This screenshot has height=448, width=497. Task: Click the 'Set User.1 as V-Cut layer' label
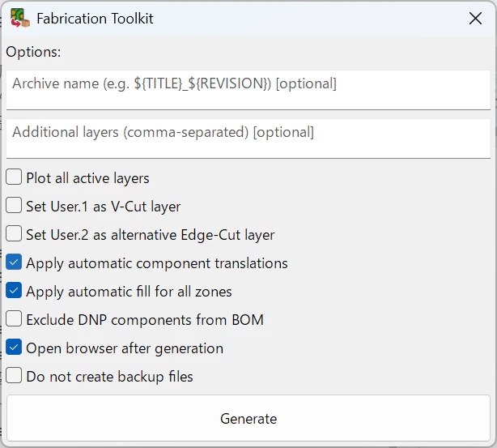click(x=104, y=207)
